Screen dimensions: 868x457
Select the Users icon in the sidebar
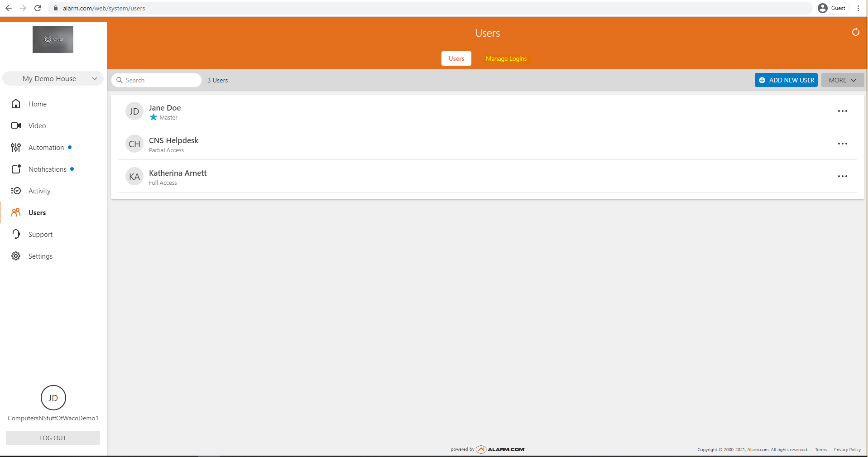click(16, 212)
